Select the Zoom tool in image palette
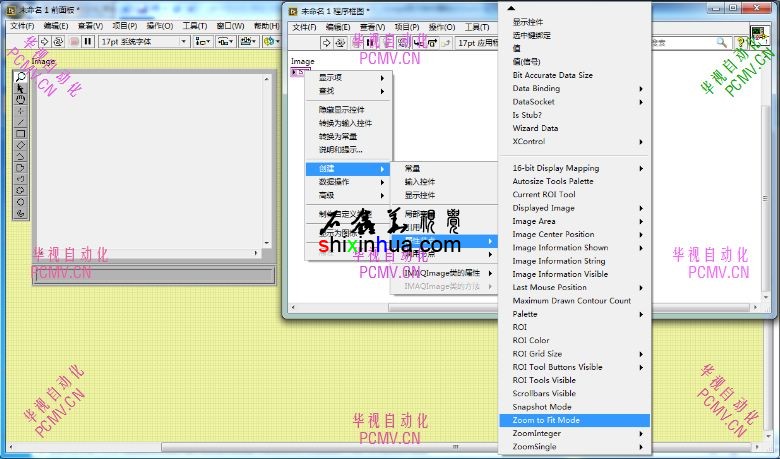This screenshot has width=780, height=459. coord(20,77)
